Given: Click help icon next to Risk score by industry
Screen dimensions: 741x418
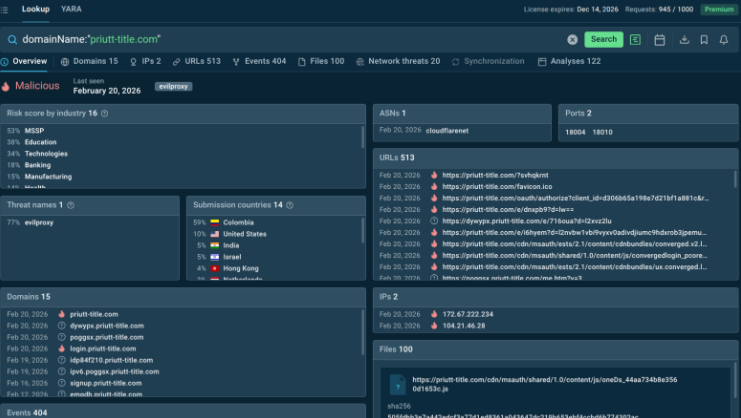Looking at the screenshot, I should [x=105, y=114].
